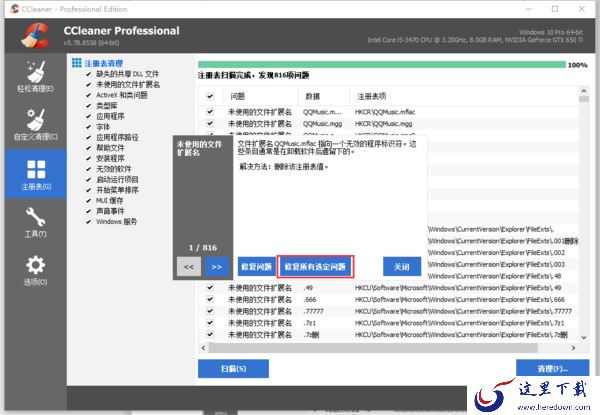Click the 清理(F)... button
The image size is (600, 415).
pos(552,368)
